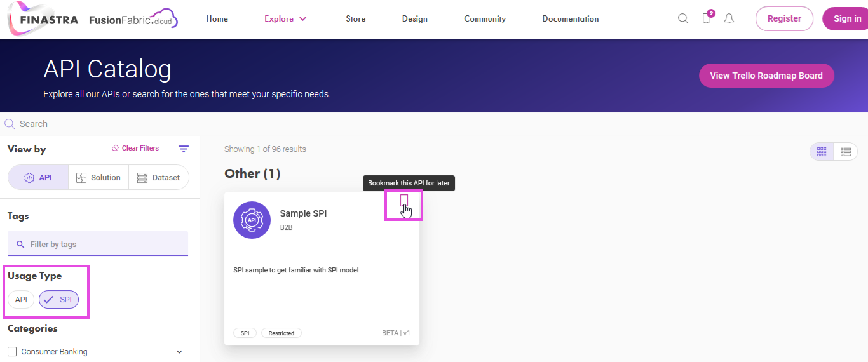Click the catalog search bar magnifier icon
This screenshot has height=362, width=868.
(x=10, y=124)
